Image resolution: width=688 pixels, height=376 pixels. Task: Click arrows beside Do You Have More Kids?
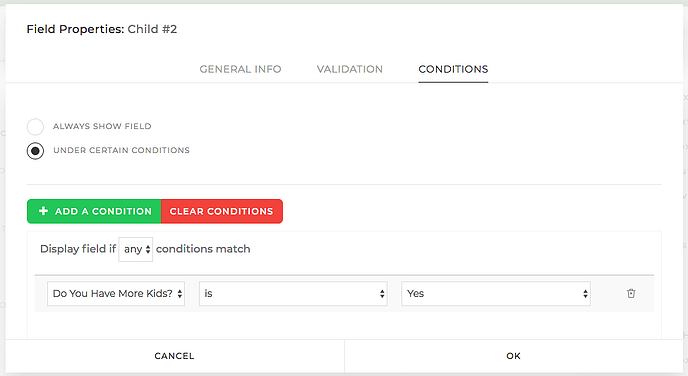coord(179,294)
